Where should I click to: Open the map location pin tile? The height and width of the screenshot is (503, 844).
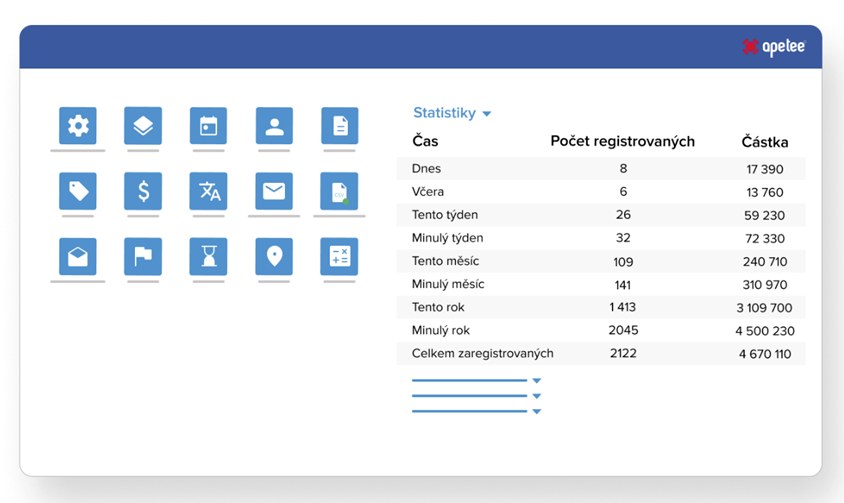(x=274, y=257)
